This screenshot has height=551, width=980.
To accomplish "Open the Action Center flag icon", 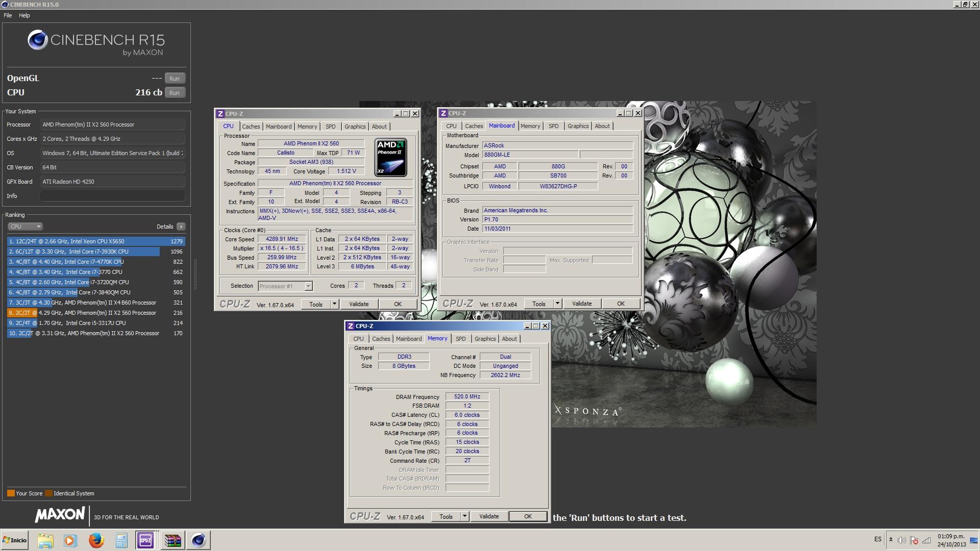I will [x=914, y=540].
